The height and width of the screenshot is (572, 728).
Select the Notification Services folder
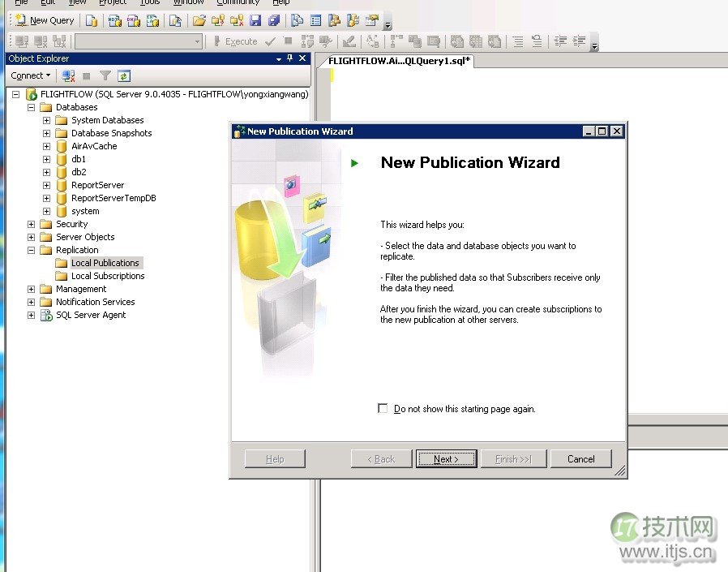pyautogui.click(x=95, y=302)
